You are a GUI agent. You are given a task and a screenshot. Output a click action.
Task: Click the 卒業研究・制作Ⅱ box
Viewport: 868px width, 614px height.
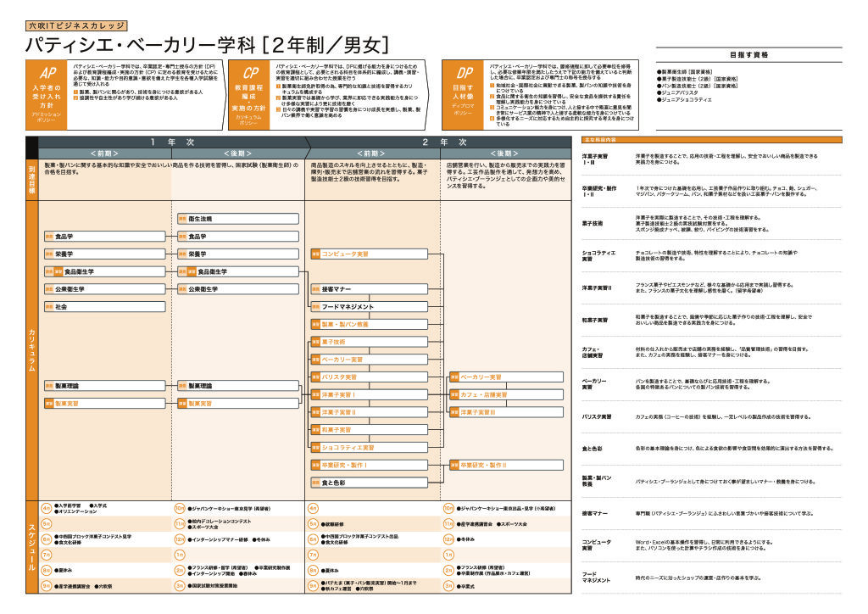[507, 465]
